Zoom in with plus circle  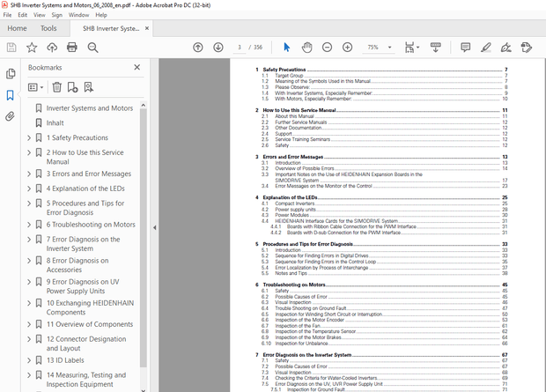click(347, 48)
